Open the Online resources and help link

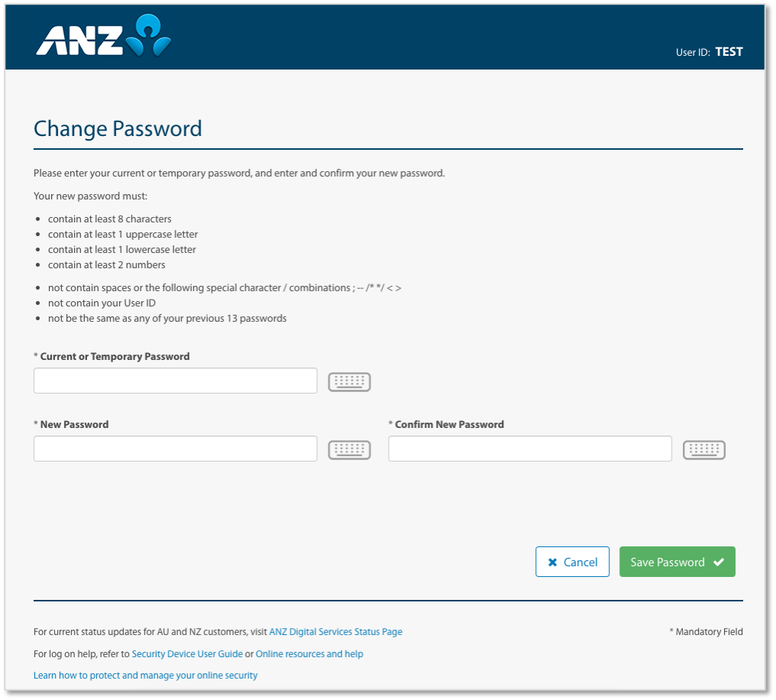coord(309,653)
